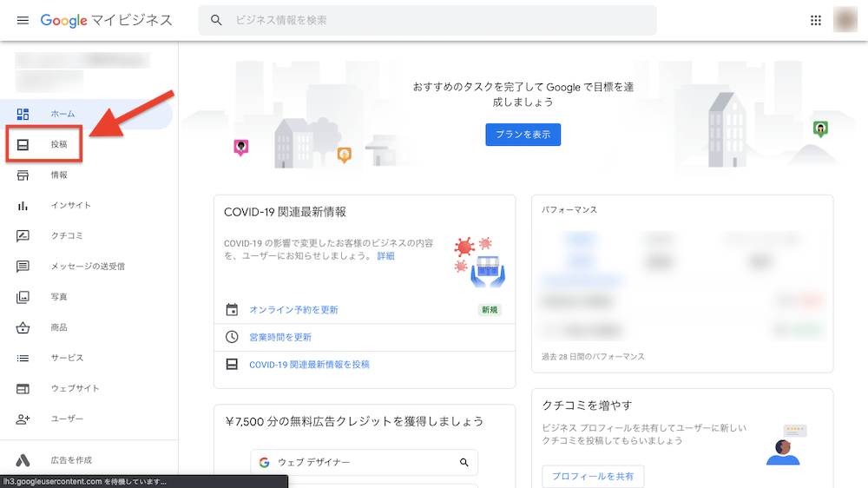Viewport: 868px width, 488px height.
Task: Click the 写真 photos icon
Action: click(x=23, y=297)
